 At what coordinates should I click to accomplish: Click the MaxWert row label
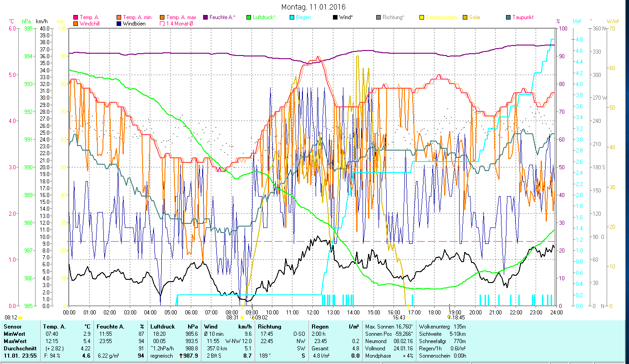point(15,341)
